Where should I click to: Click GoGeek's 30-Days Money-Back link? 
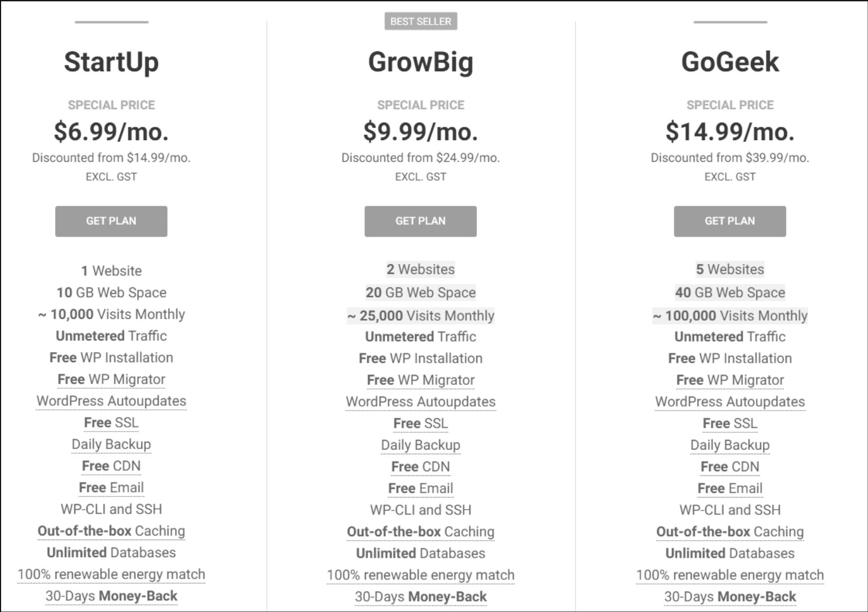click(730, 597)
